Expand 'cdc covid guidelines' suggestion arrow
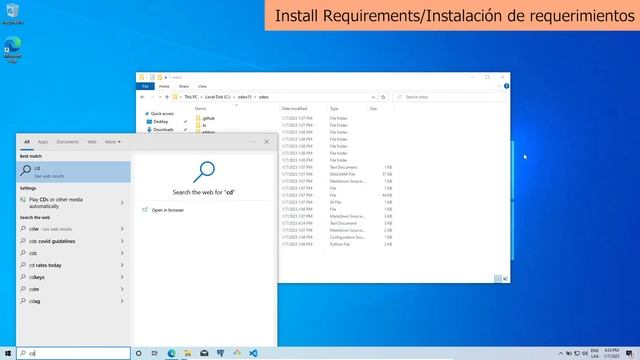This screenshot has width=640, height=360. pos(122,241)
